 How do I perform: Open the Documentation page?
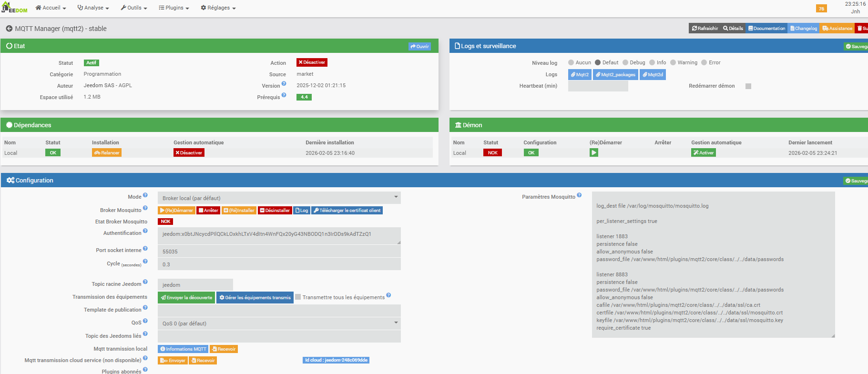click(x=766, y=29)
